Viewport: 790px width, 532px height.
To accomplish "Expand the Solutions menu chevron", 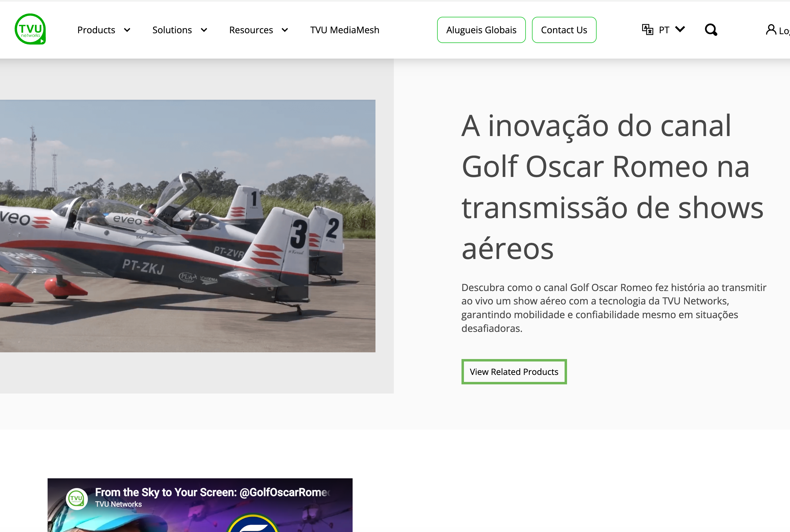I will (204, 30).
